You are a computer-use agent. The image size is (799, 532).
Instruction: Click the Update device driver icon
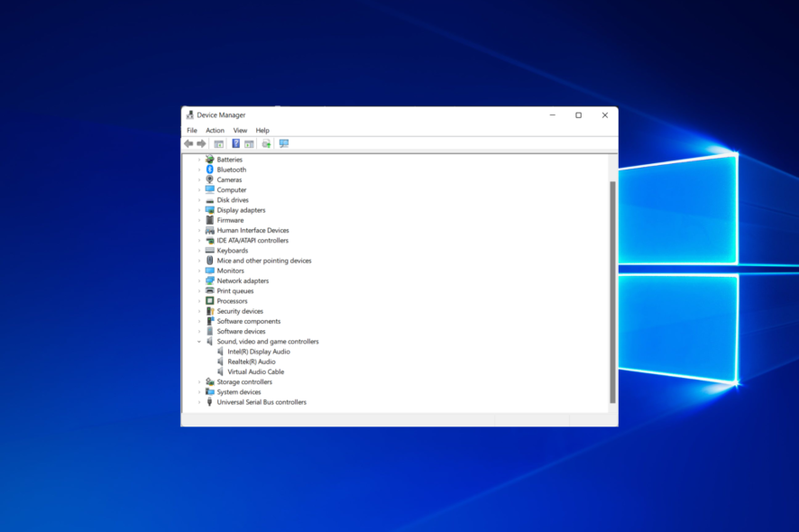266,143
